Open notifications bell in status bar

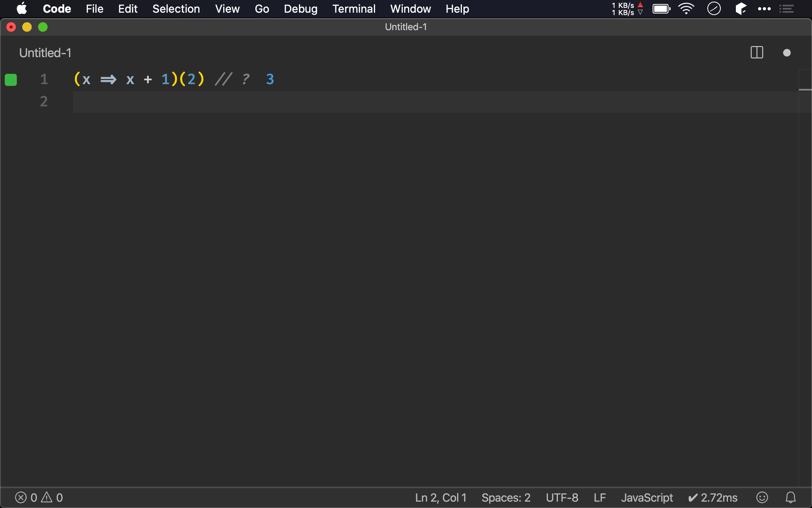click(x=791, y=497)
